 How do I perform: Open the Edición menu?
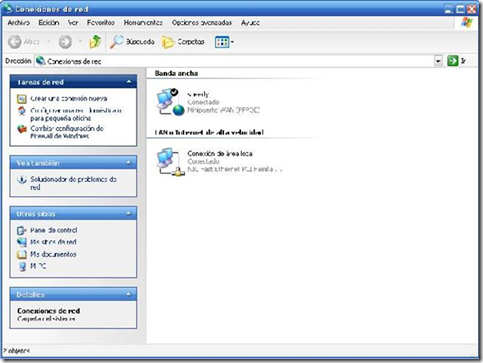point(49,23)
